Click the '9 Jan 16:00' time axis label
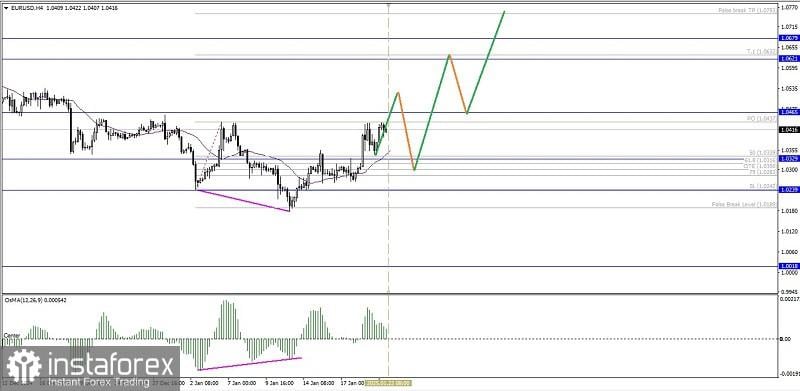The width and height of the screenshot is (800, 391). click(x=279, y=383)
